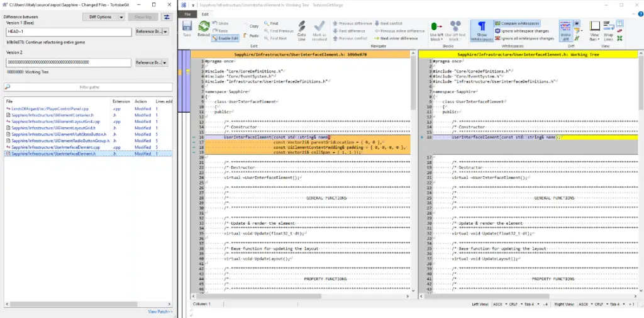Click the Version 2 hash input field
This screenshot has height=318, width=644.
click(x=69, y=62)
